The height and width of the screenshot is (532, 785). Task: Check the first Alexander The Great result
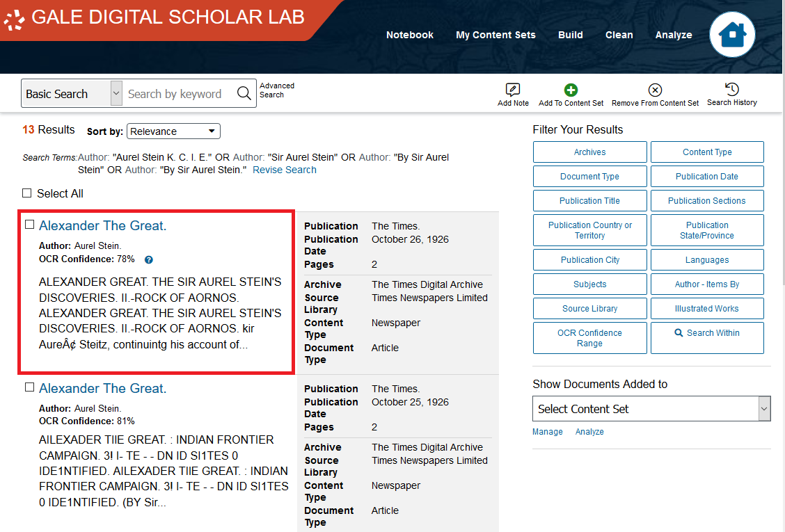(28, 224)
